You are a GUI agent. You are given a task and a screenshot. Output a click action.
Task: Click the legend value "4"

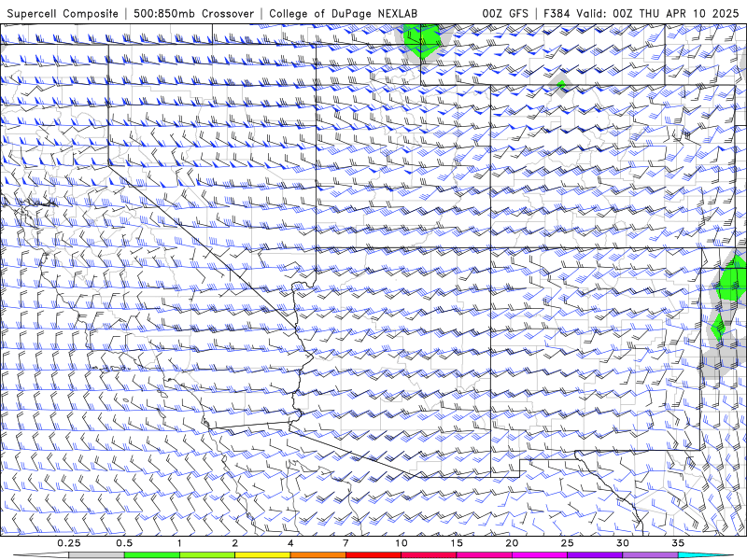pos(290,543)
